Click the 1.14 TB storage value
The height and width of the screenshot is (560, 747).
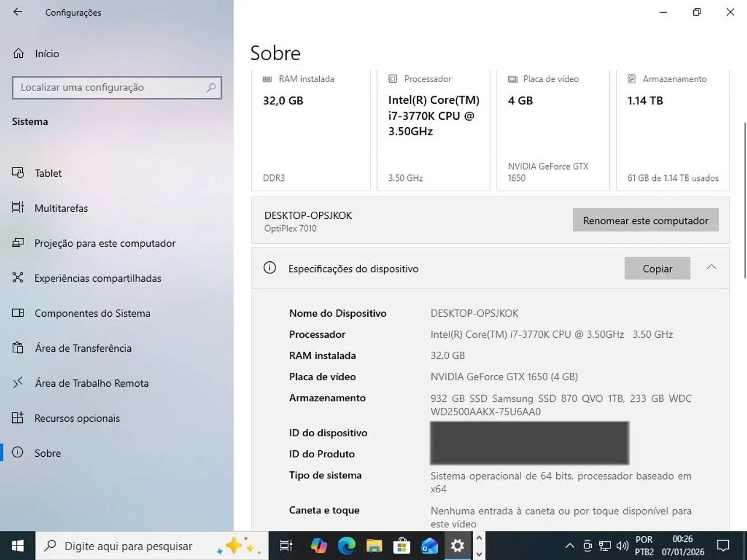click(645, 100)
